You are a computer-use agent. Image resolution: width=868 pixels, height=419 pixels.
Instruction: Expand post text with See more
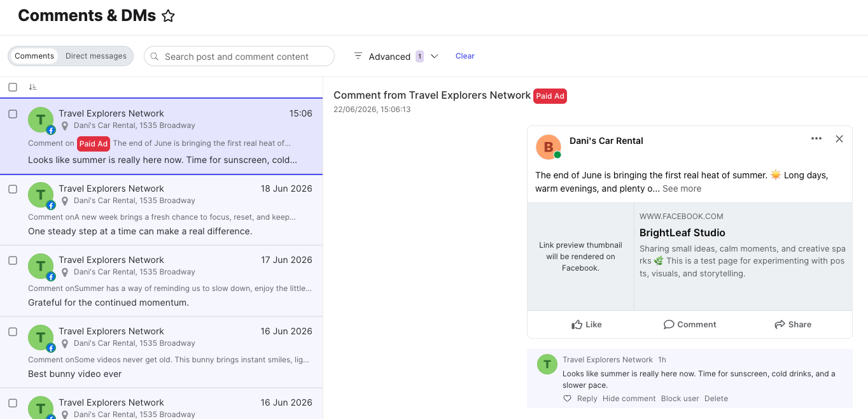point(682,188)
